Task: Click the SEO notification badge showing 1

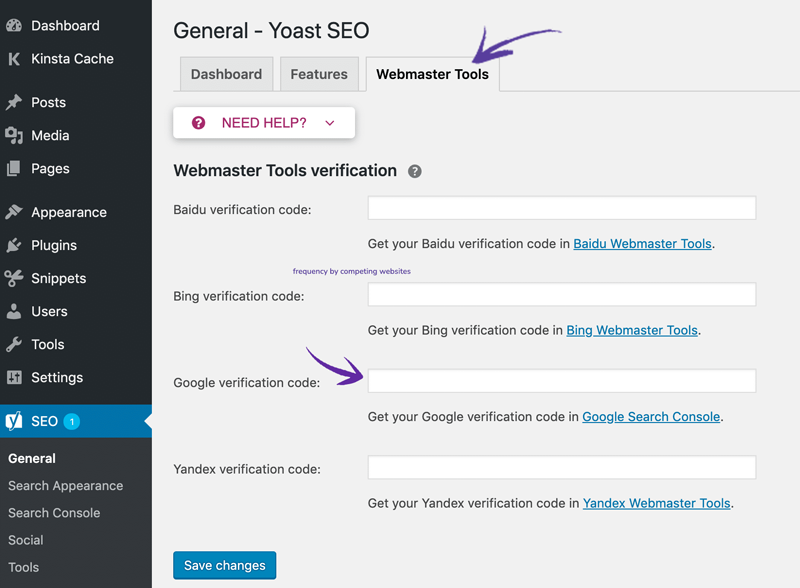Action: tap(71, 421)
